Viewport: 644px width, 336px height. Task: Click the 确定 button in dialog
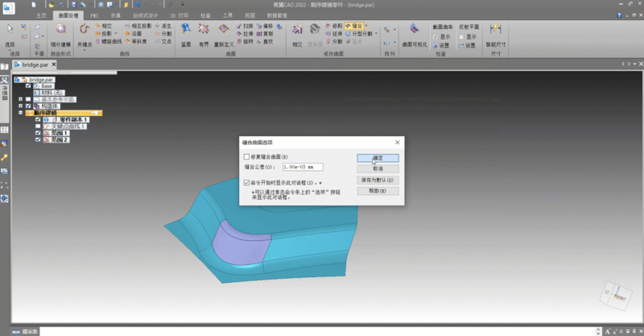[x=378, y=157]
